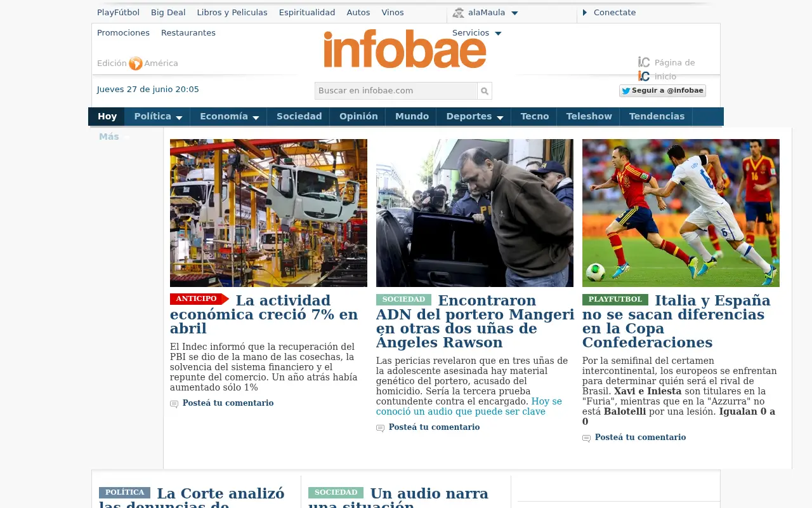Open headline 'La Corte analizó'

click(192, 497)
